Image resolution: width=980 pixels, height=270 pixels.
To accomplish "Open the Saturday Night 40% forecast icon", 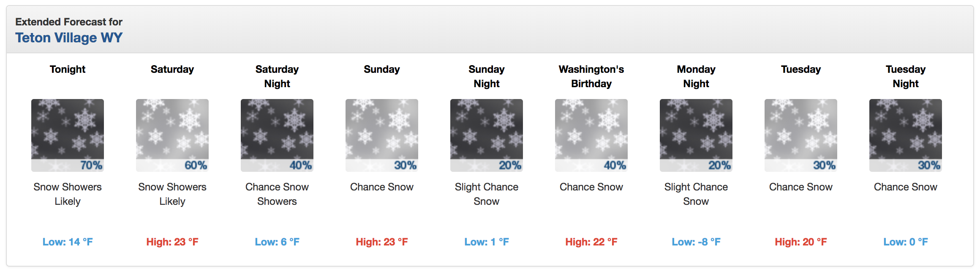I will [277, 135].
